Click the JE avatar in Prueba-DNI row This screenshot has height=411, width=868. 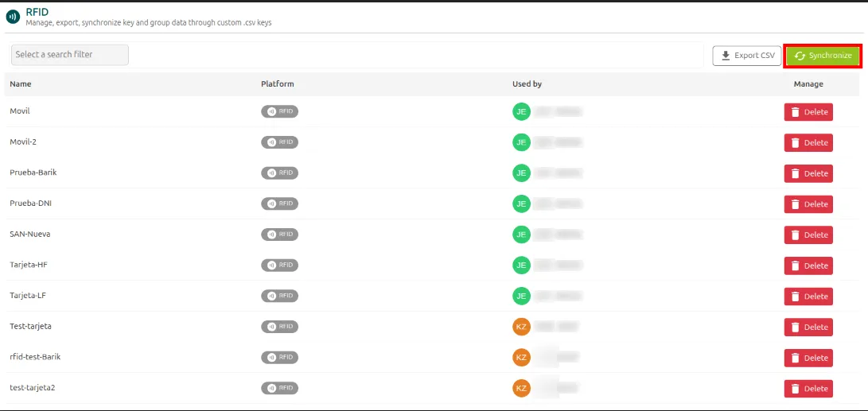click(521, 204)
